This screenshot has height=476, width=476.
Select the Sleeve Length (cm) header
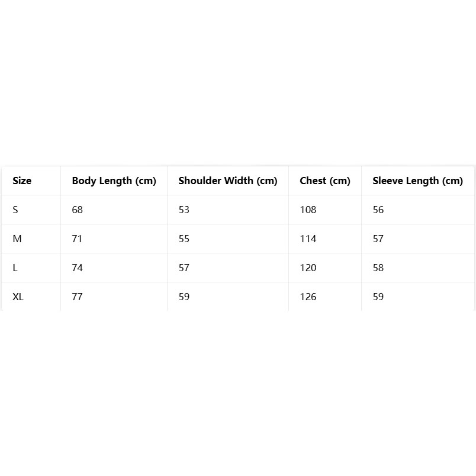[x=417, y=181]
